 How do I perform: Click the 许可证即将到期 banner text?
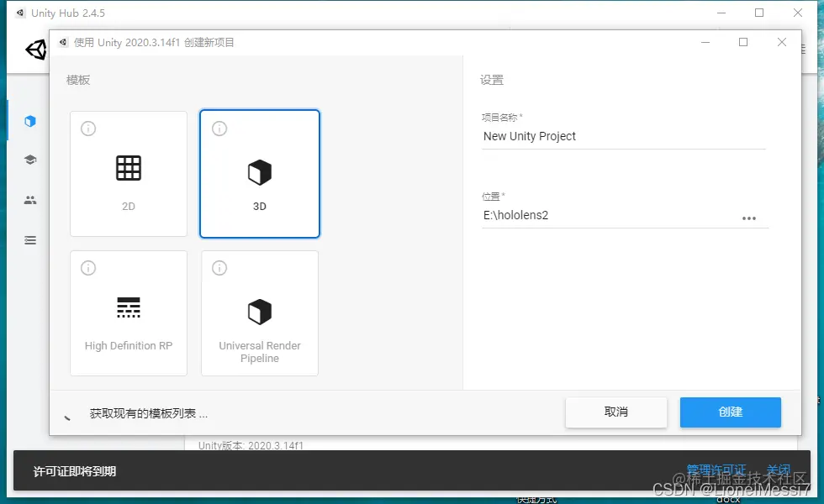[75, 471]
